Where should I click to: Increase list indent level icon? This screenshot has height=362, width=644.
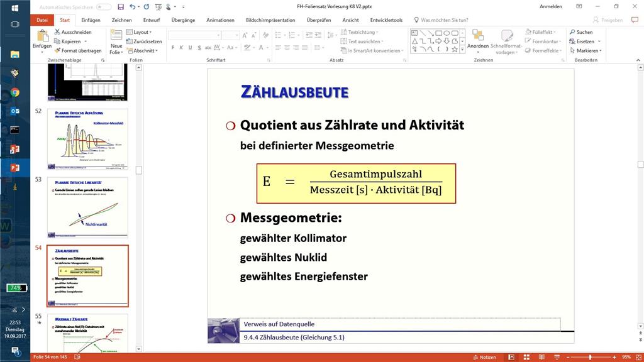click(x=318, y=35)
